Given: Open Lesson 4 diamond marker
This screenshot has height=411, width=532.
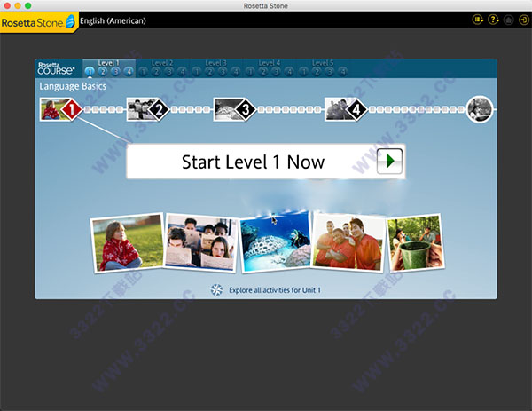Looking at the screenshot, I should point(356,109).
